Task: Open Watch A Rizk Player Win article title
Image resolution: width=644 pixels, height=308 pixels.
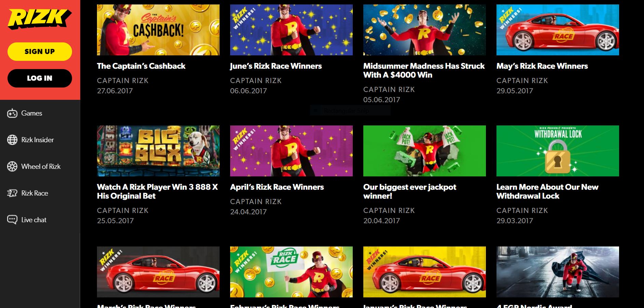Action: pyautogui.click(x=157, y=191)
